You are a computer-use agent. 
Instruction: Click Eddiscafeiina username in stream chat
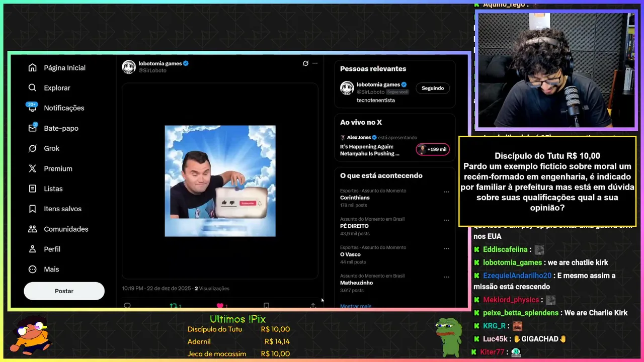click(505, 249)
